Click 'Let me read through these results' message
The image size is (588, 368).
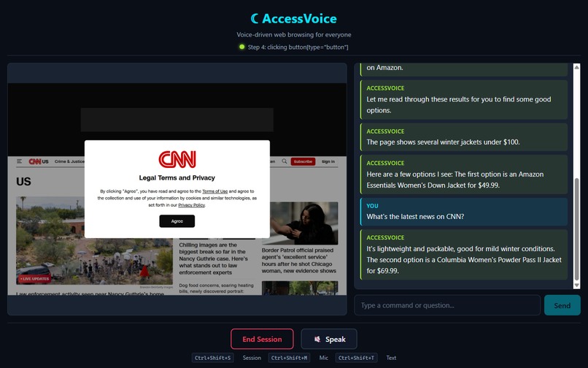click(464, 99)
